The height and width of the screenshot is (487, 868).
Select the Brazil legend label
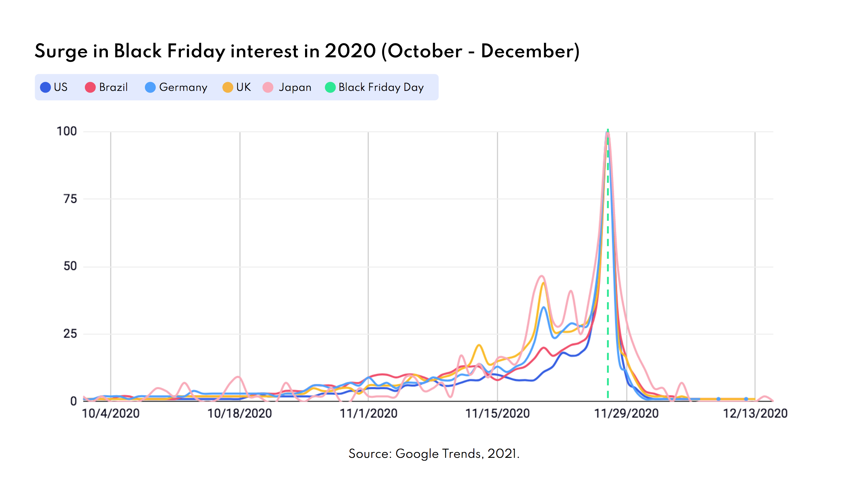(x=113, y=87)
